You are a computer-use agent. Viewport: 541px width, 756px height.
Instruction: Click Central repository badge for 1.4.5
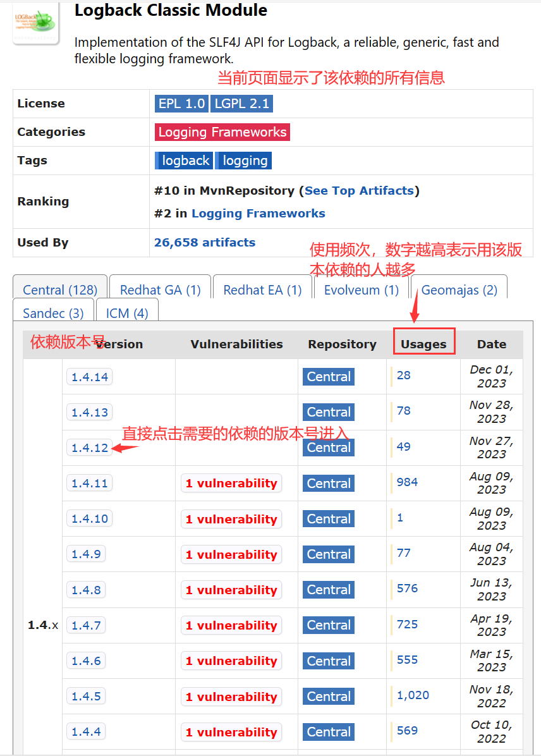[329, 696]
